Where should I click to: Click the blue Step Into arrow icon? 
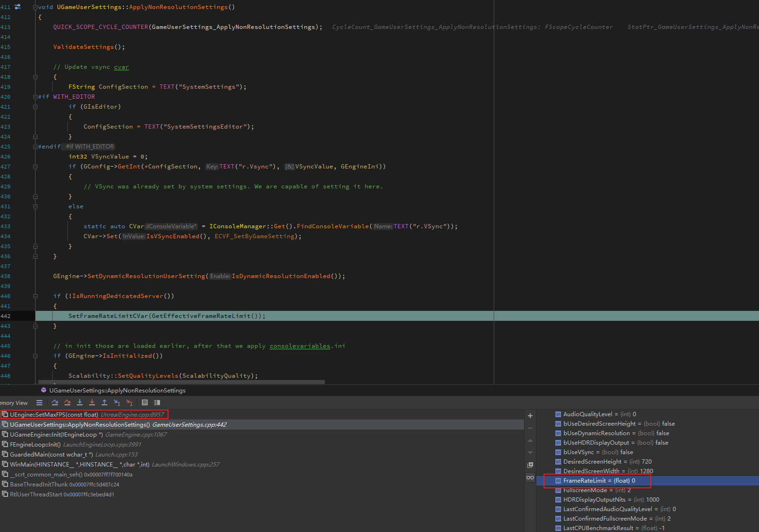(80, 402)
